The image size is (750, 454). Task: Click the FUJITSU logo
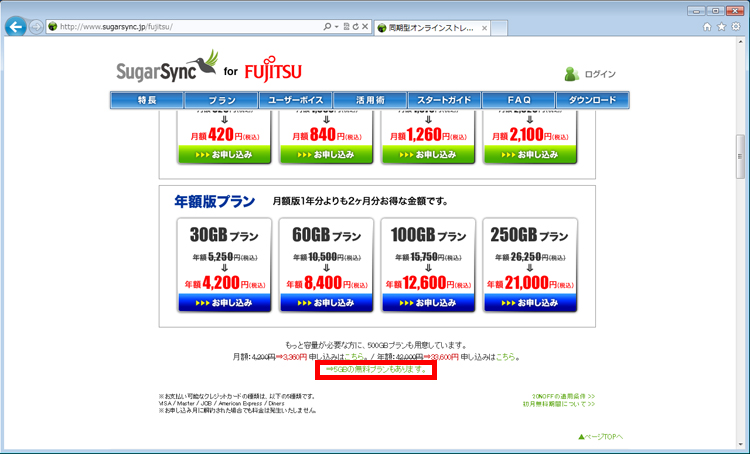pos(273,69)
